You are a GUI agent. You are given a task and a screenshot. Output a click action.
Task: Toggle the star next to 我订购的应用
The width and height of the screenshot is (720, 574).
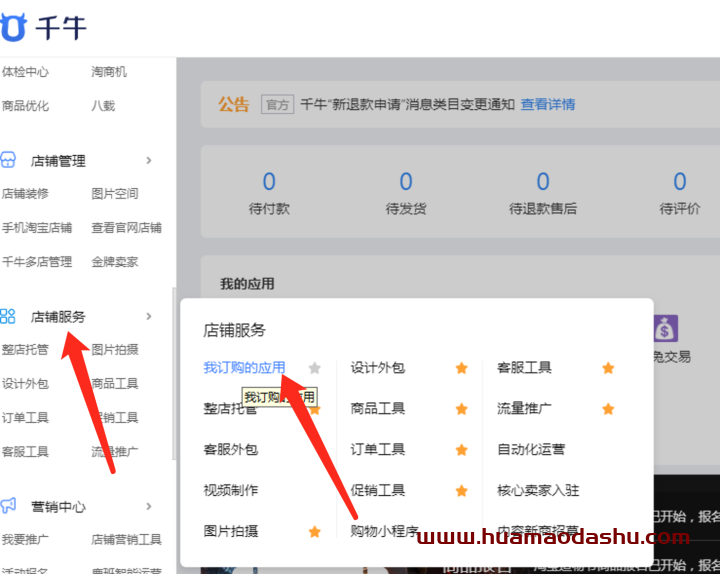point(315,368)
